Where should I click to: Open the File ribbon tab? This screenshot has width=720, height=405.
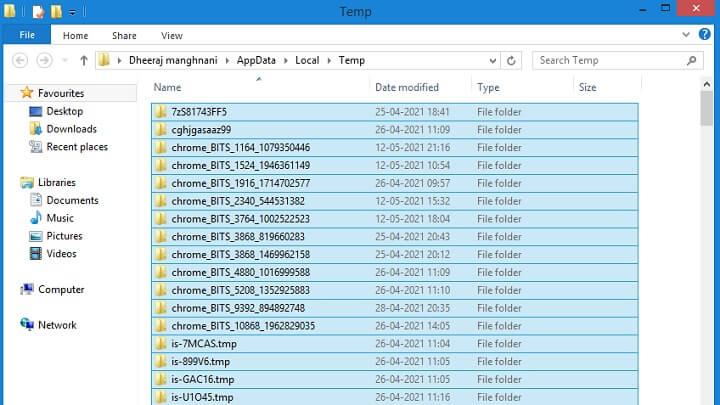tap(27, 35)
